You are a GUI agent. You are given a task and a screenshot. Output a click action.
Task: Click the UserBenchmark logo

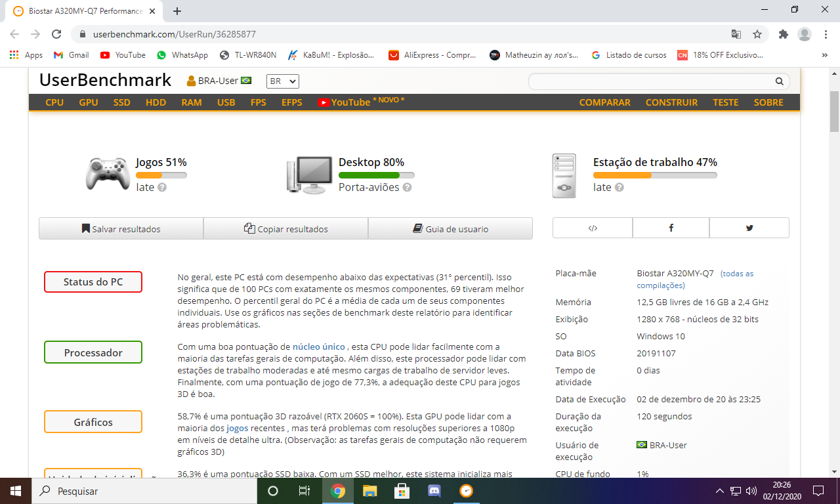(x=105, y=80)
